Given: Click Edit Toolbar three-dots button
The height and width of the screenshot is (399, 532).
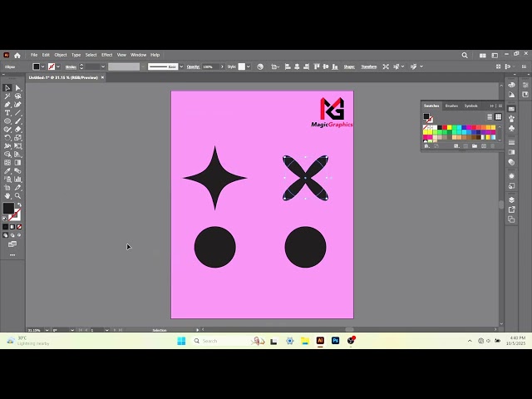Looking at the screenshot, I should pyautogui.click(x=12, y=255).
